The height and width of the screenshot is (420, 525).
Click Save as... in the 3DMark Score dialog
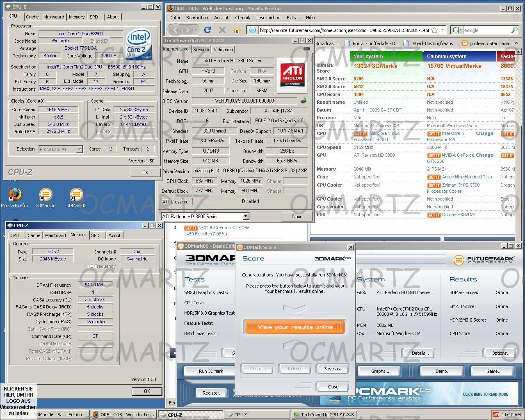point(333,369)
